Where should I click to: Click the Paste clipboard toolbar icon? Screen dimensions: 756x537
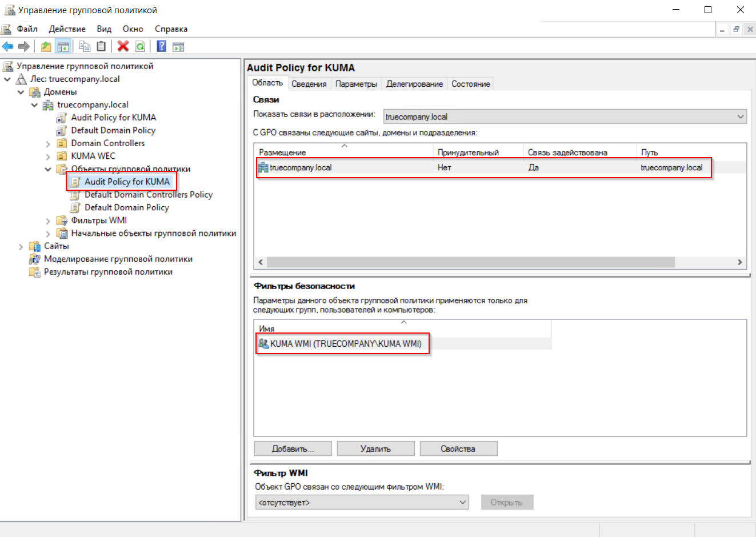pos(101,46)
